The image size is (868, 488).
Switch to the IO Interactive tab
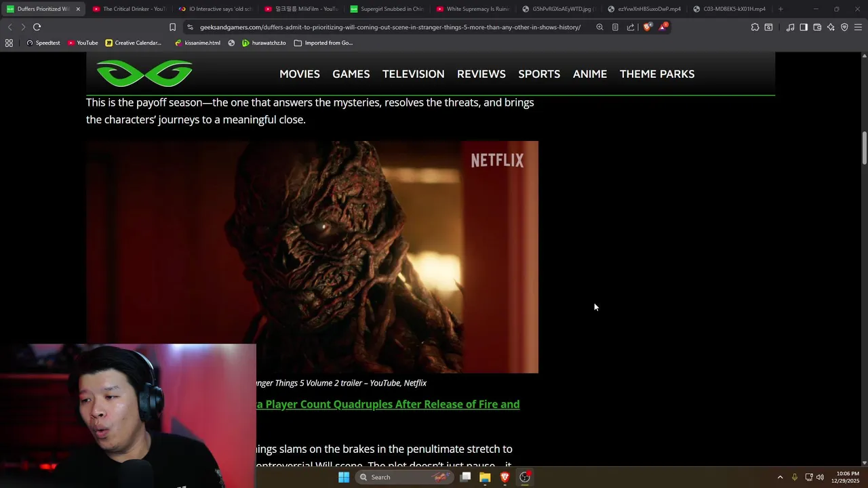click(215, 9)
